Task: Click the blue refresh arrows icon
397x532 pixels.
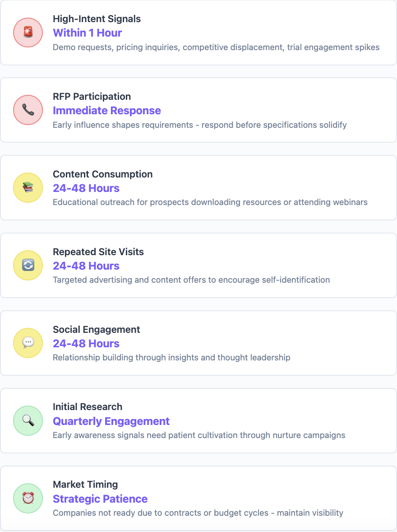Action: 28,265
